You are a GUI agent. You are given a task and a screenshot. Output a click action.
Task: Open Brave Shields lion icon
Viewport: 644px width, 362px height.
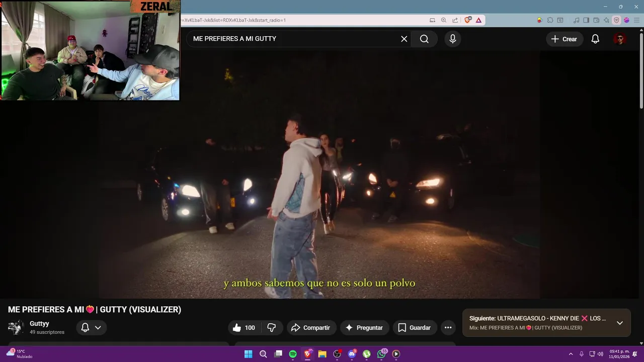tap(468, 20)
